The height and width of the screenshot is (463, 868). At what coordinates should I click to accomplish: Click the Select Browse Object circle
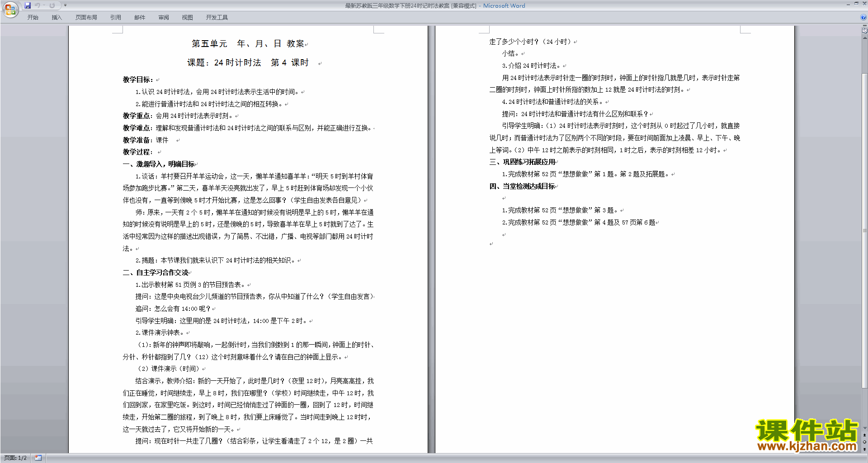865,442
